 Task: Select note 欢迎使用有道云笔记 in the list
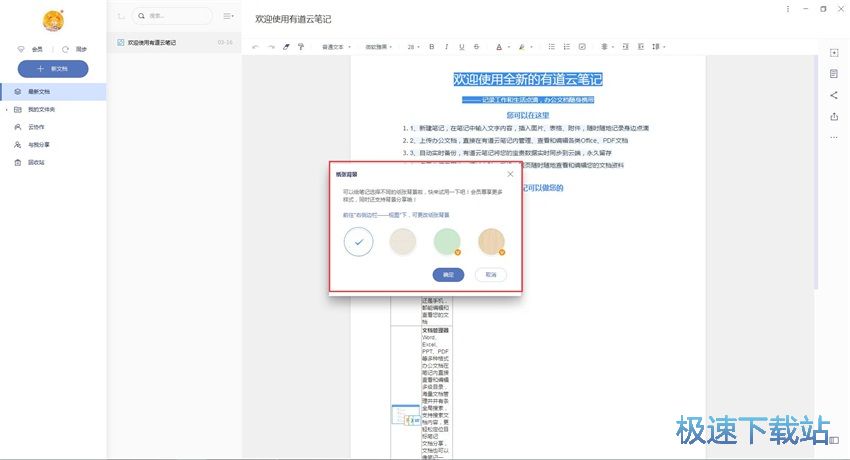(175, 42)
